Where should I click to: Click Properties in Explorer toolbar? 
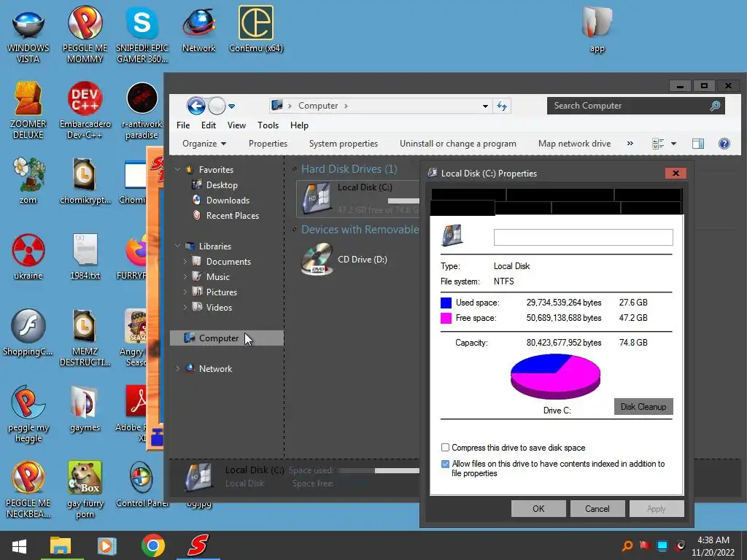pyautogui.click(x=268, y=144)
